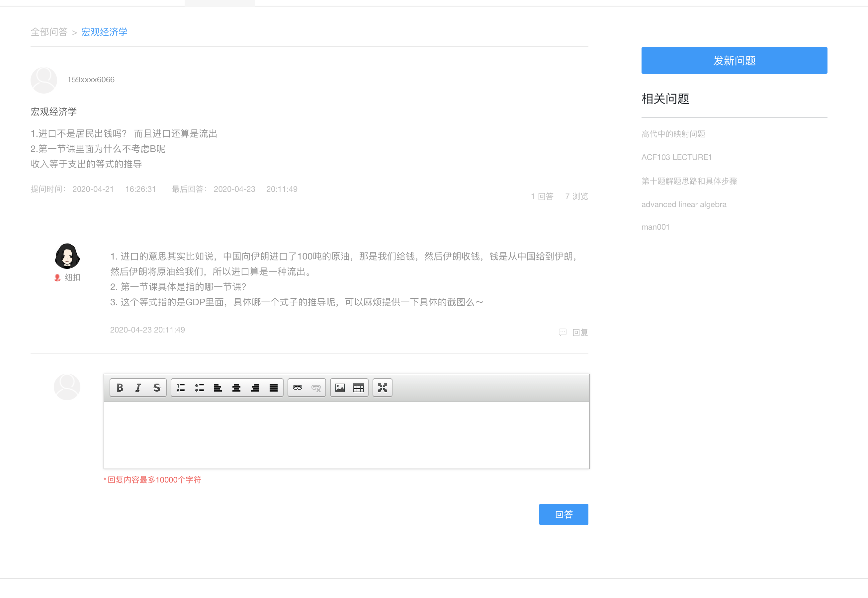Click the speech-bubble icon beside 回复
Screen dimensions: 868x598
[563, 332]
